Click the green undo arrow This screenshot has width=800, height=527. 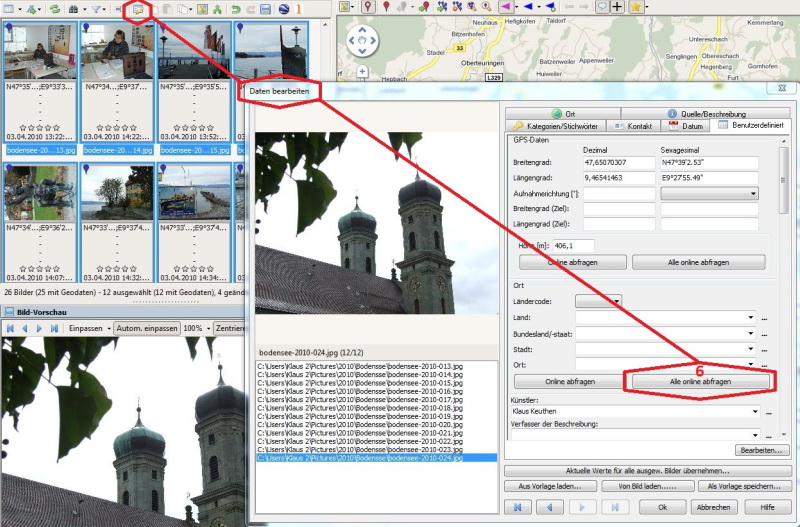tap(236, 9)
